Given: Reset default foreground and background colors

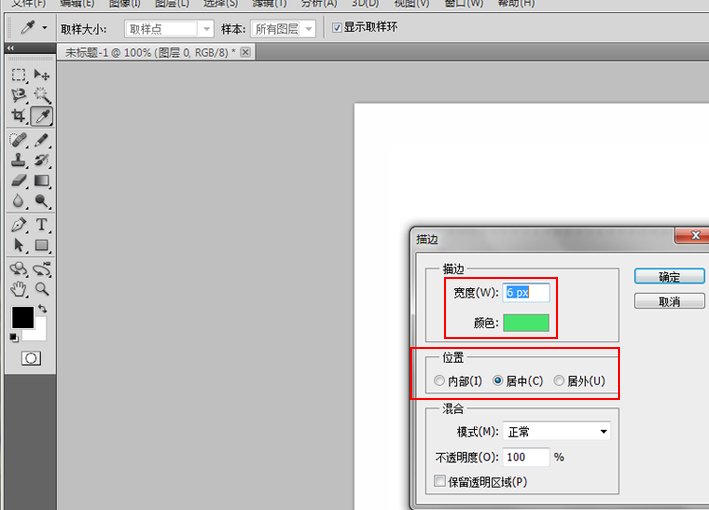Looking at the screenshot, I should [x=14, y=337].
